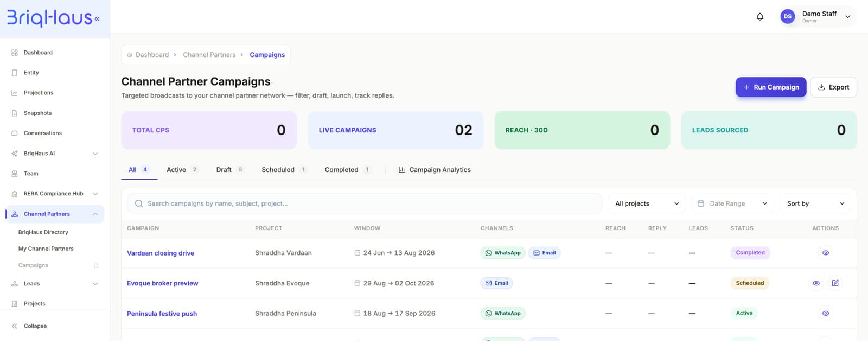Click the Run Campaign button

pyautogui.click(x=771, y=87)
